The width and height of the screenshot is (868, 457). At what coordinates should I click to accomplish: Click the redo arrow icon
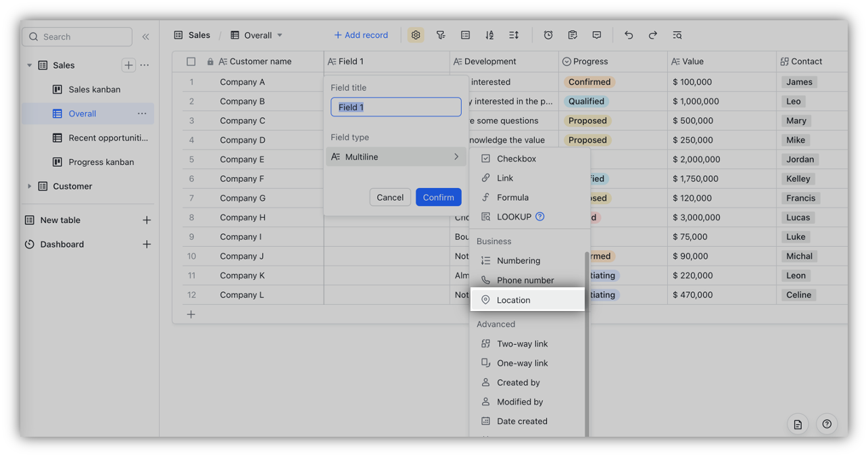653,35
